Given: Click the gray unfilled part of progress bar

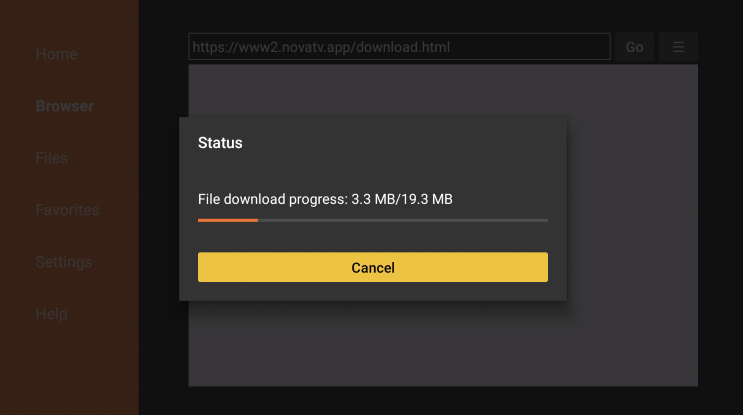Looking at the screenshot, I should pyautogui.click(x=403, y=220).
